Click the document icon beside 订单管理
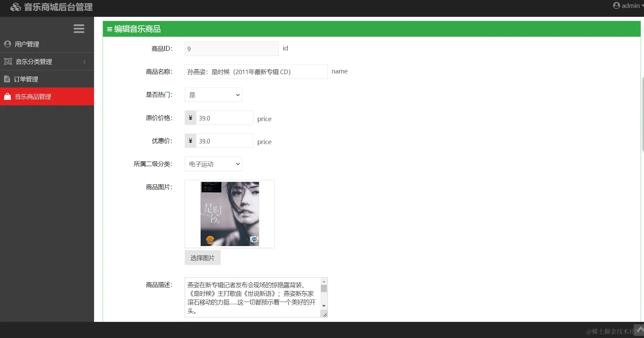 coord(7,79)
